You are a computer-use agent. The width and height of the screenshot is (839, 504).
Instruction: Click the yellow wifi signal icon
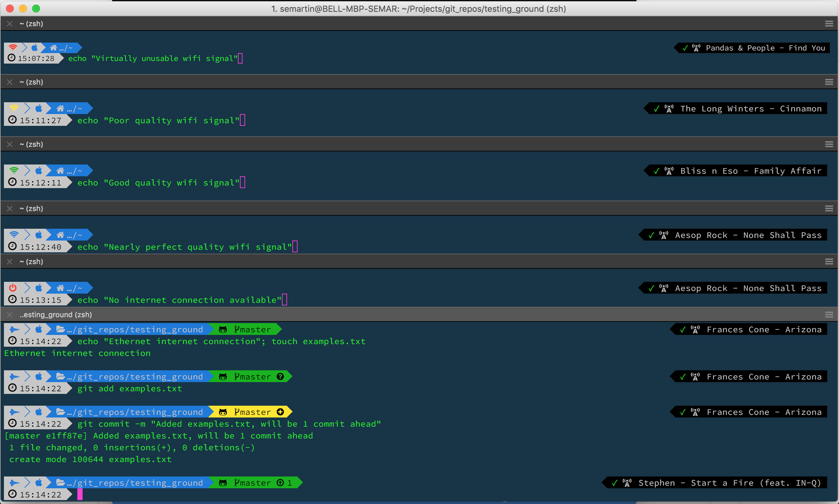[14, 108]
